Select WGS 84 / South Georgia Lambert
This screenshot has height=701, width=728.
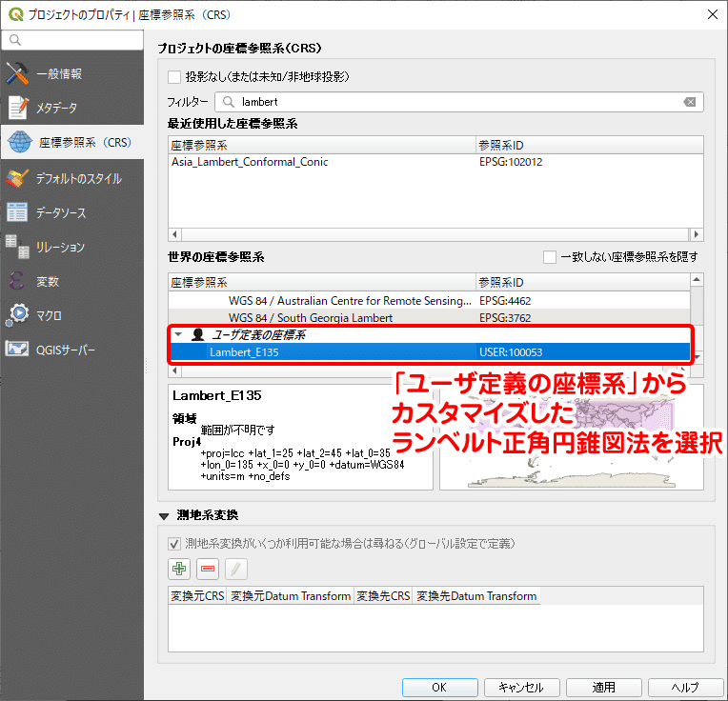click(311, 318)
